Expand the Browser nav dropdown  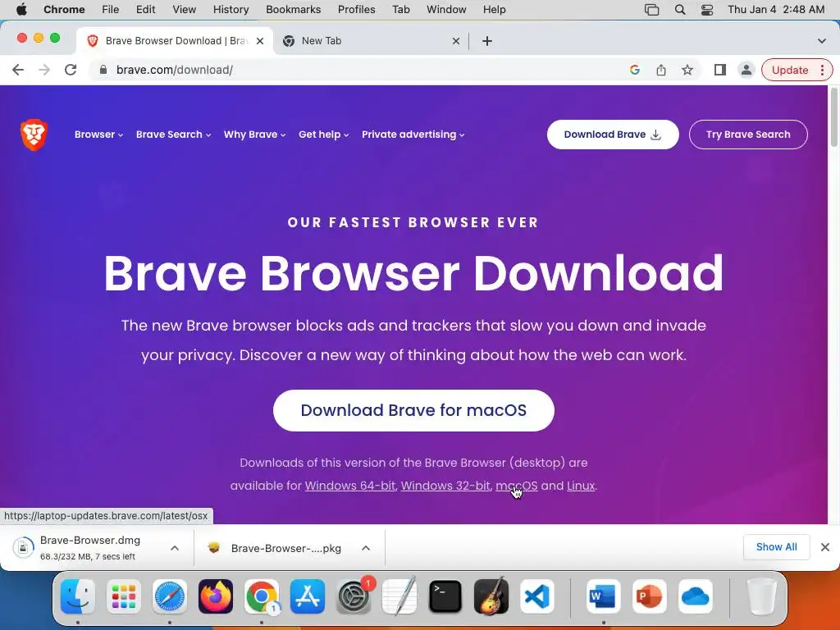pyautogui.click(x=98, y=135)
